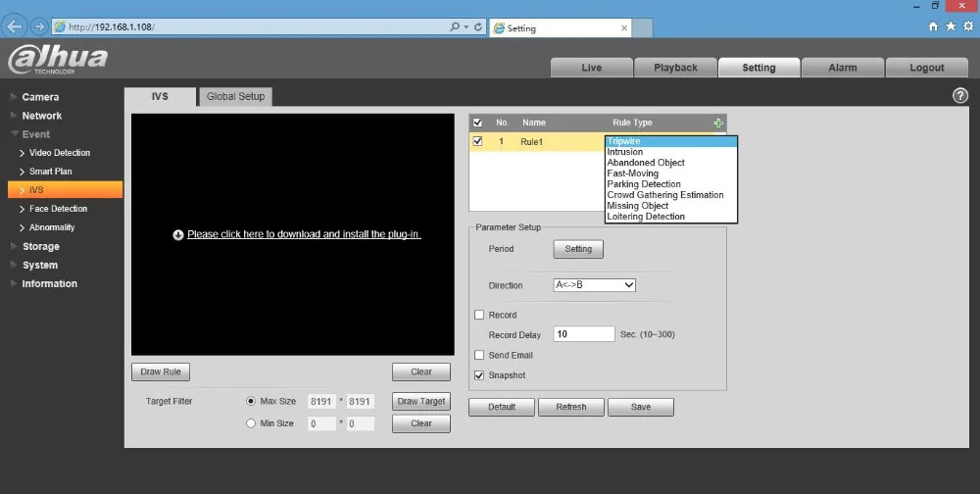Click the Save button
The height and width of the screenshot is (494, 980).
(641, 407)
